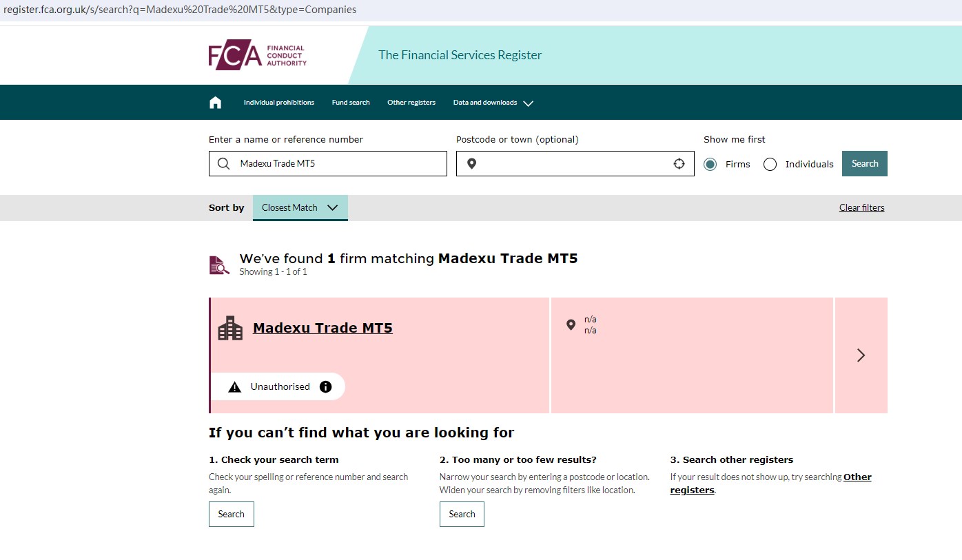
Task: Click the magnifier icon in name field
Action: (223, 164)
